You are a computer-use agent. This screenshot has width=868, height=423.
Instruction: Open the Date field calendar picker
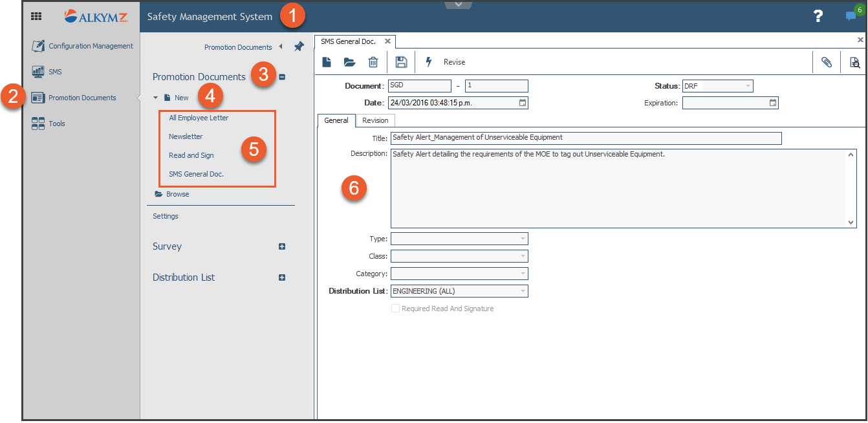(523, 102)
